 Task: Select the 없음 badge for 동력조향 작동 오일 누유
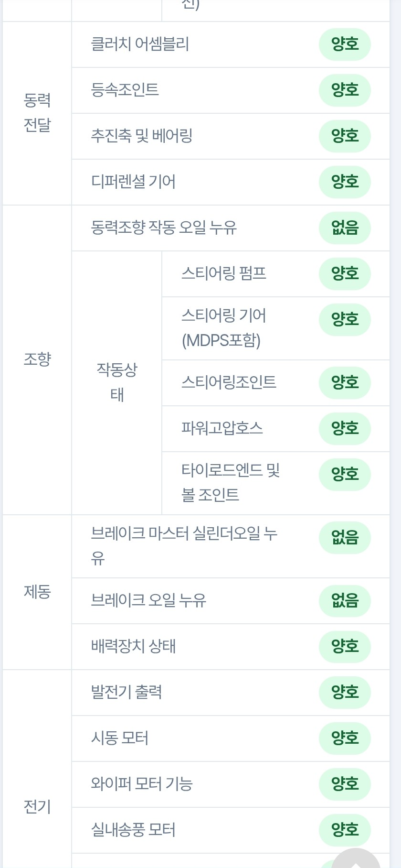[345, 228]
